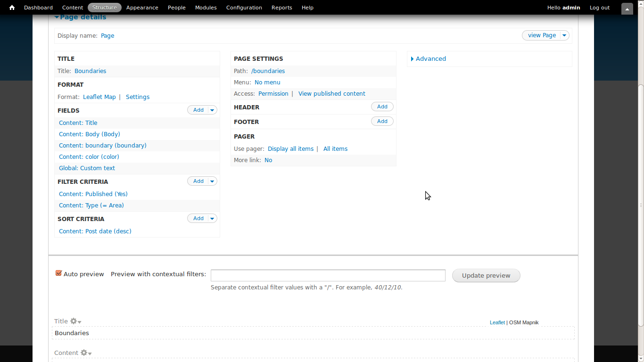Switch to the Content admin menu item
This screenshot has width=644, height=362.
tap(72, 8)
